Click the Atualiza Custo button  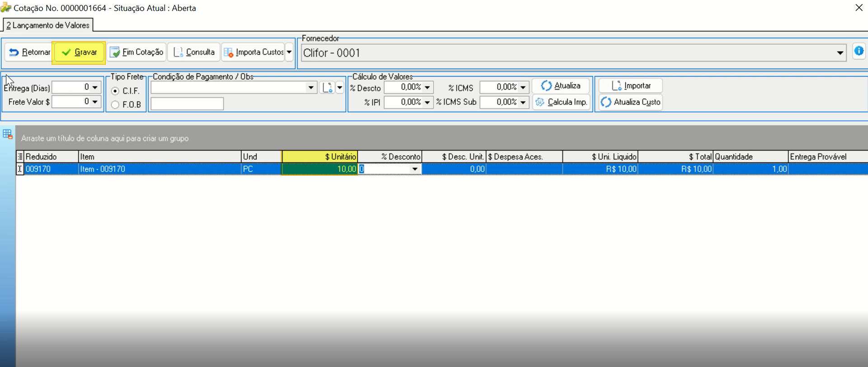tap(631, 102)
